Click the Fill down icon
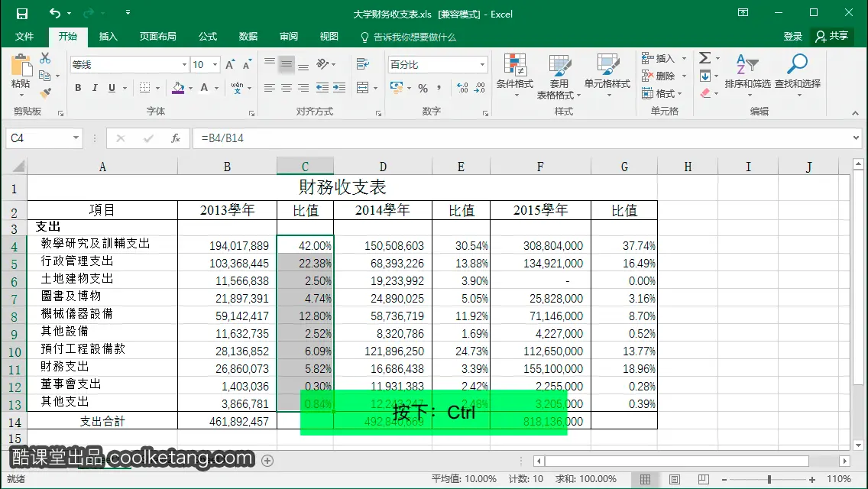This screenshot has width=868, height=489. [x=704, y=76]
